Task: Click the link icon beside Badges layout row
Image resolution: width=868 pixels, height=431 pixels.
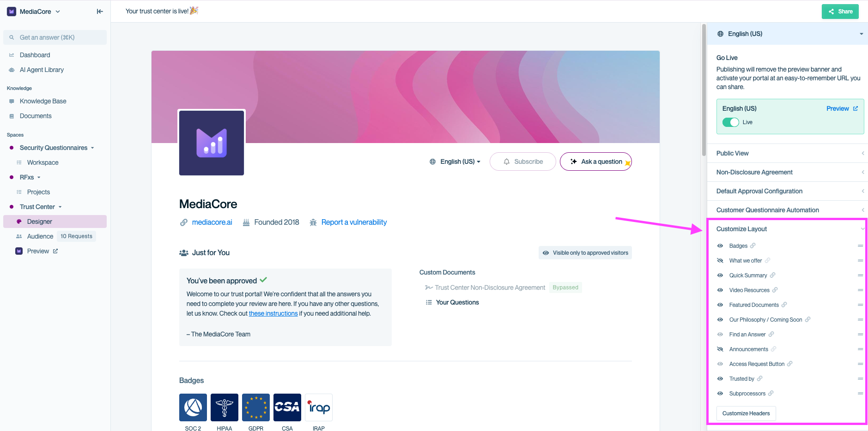Action: [753, 245]
